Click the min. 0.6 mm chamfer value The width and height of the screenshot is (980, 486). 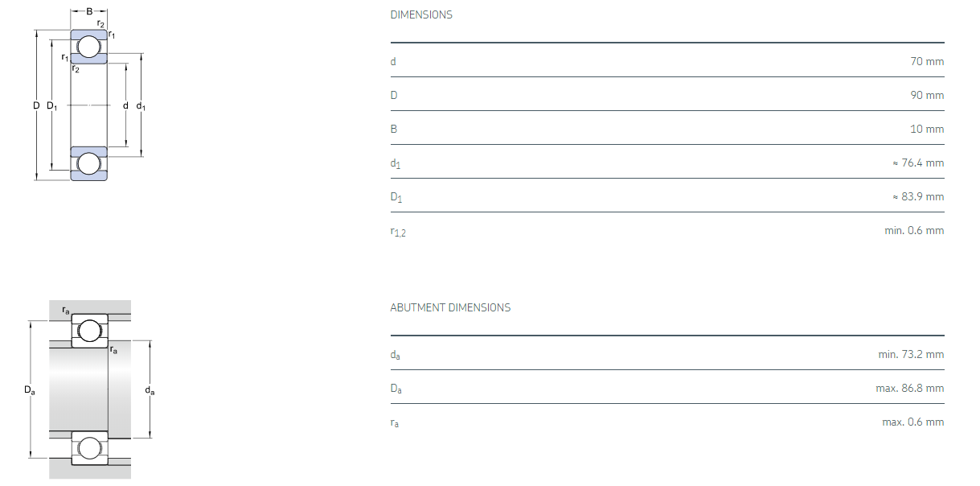(914, 230)
